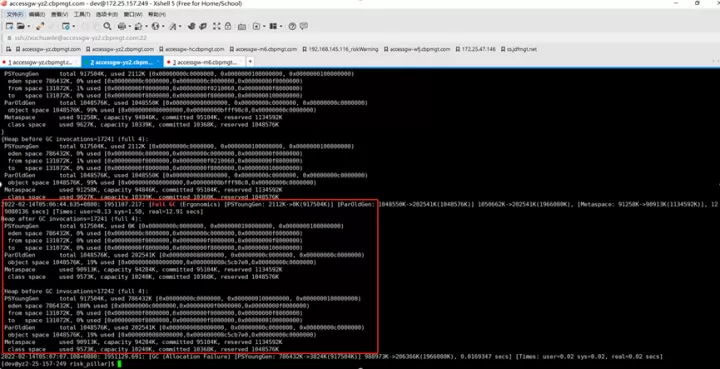Toggle fullscreen with the expand-arrows icon
This screenshot has height=369, width=720.
[x=217, y=26]
